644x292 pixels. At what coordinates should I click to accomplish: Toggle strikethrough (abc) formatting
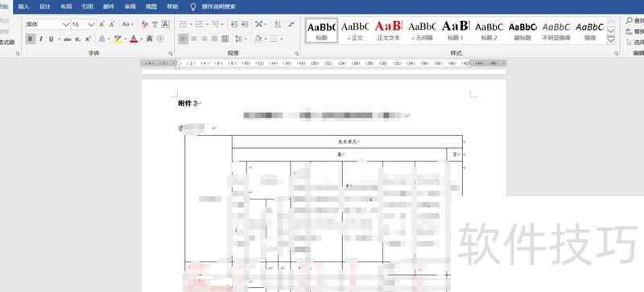tap(68, 39)
